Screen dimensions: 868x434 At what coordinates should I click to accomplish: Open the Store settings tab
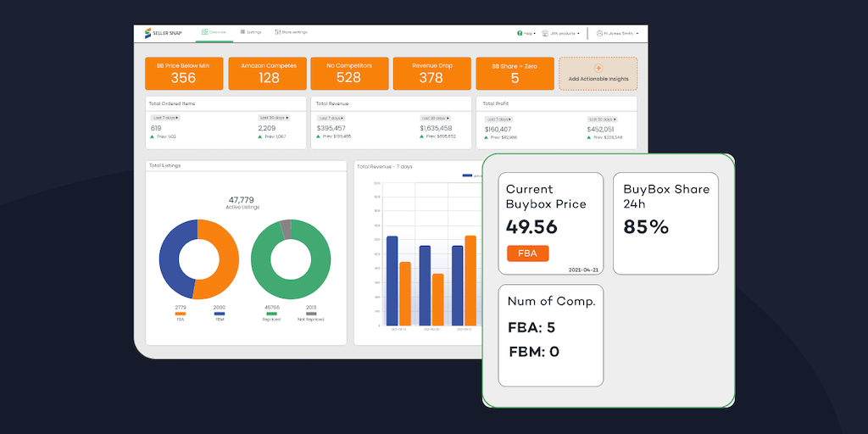[291, 32]
